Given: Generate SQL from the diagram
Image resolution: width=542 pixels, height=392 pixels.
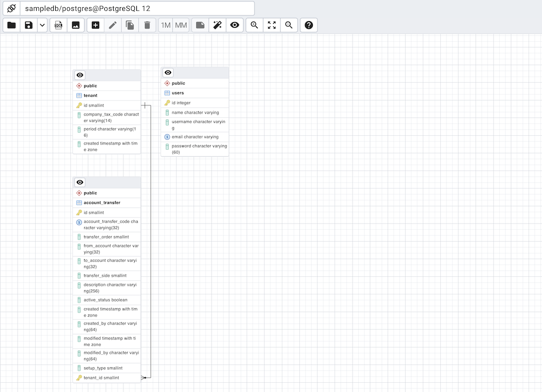Looking at the screenshot, I should point(58,25).
